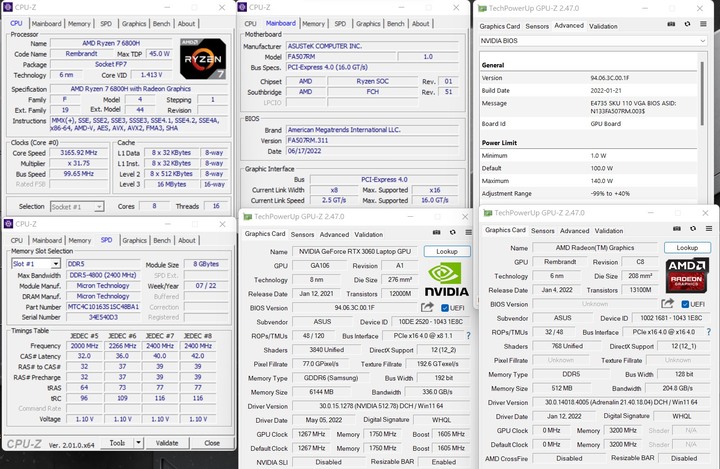
Task: Open the hamburger menu in the AMD Radeon GPU-Z window
Action: 709,228
